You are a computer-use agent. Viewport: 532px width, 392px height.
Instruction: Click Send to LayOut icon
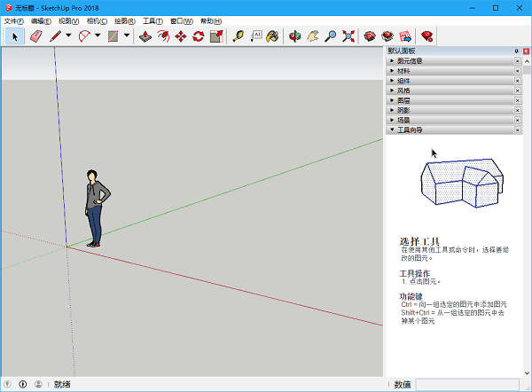click(x=405, y=36)
